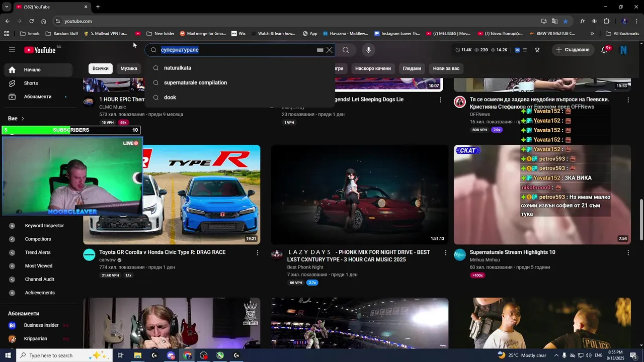Go to Начало in the sidebar
The height and width of the screenshot is (362, 644).
pyautogui.click(x=39, y=70)
